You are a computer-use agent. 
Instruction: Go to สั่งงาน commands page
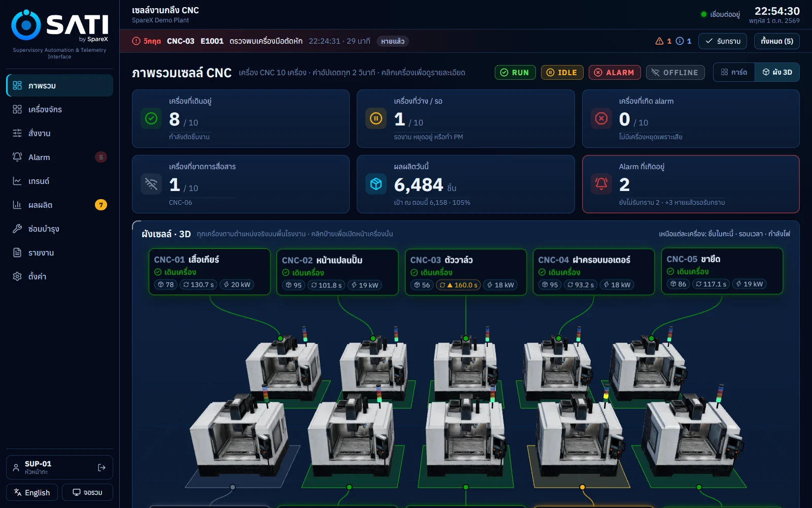point(59,133)
